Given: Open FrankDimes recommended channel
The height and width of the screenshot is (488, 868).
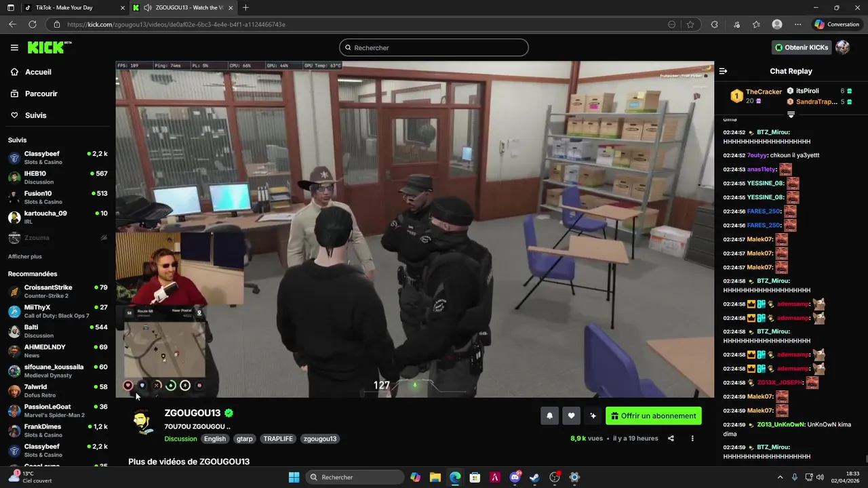Looking at the screenshot, I should (x=58, y=430).
